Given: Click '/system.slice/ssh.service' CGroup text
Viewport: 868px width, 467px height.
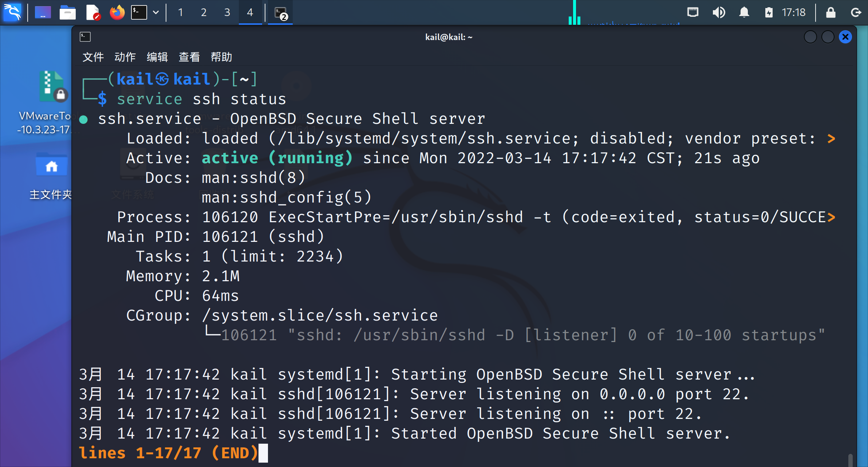Looking at the screenshot, I should tap(320, 315).
